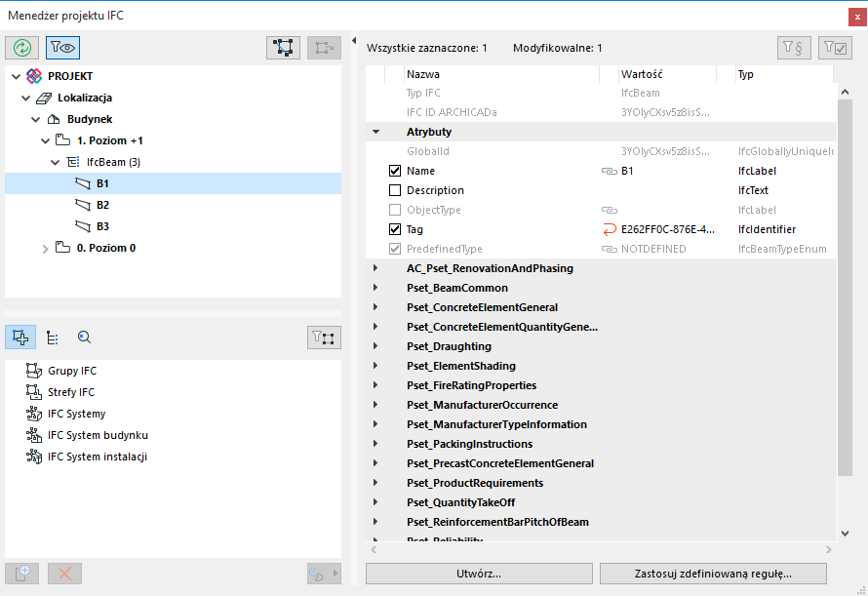Viewport: 868px width, 596px height.
Task: Click the property filter rules icon
Action: pos(794,47)
